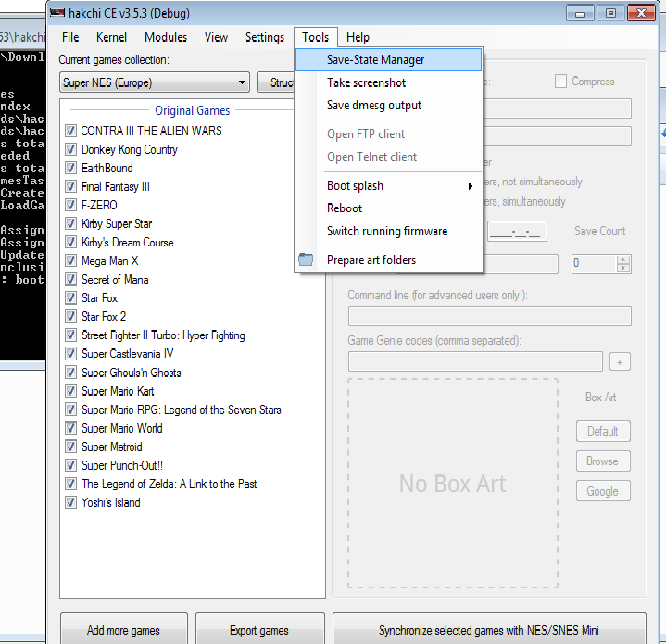This screenshot has height=644, width=666.
Task: Select Open FTP client entry
Action: [x=389, y=134]
